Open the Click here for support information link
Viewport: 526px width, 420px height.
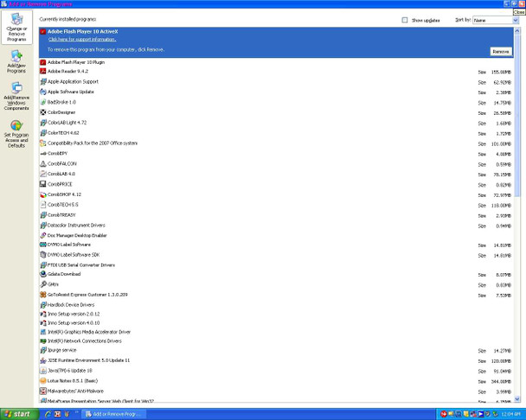82,40
